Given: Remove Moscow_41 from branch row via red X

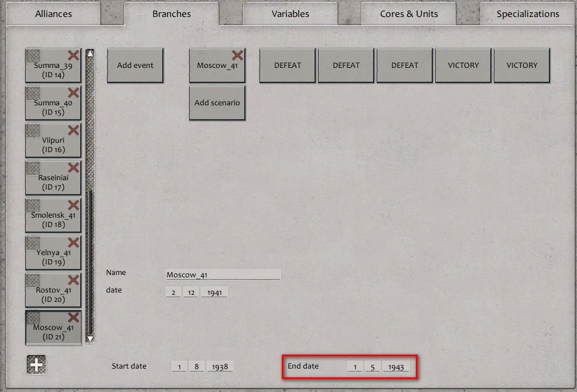Looking at the screenshot, I should pos(237,55).
